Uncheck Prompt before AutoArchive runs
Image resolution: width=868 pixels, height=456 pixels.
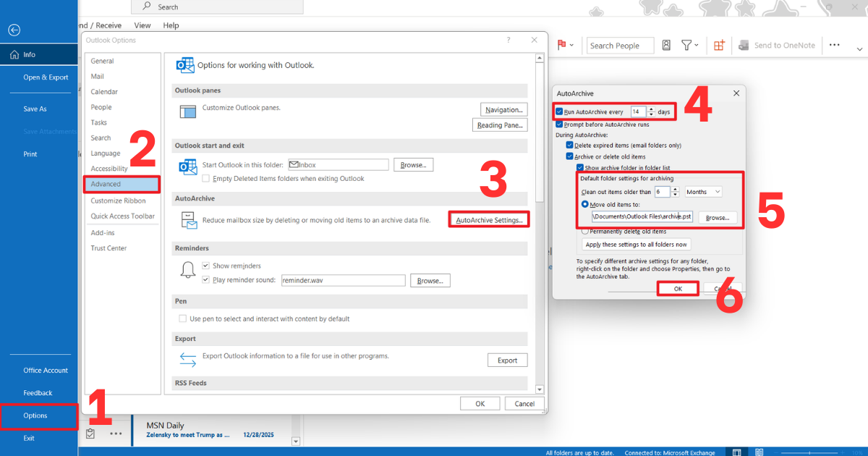559,124
